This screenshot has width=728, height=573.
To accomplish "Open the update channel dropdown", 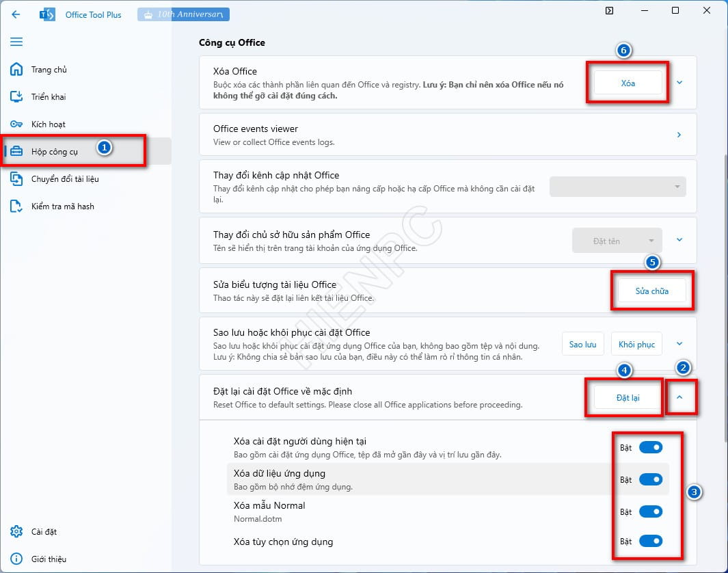I will point(617,187).
